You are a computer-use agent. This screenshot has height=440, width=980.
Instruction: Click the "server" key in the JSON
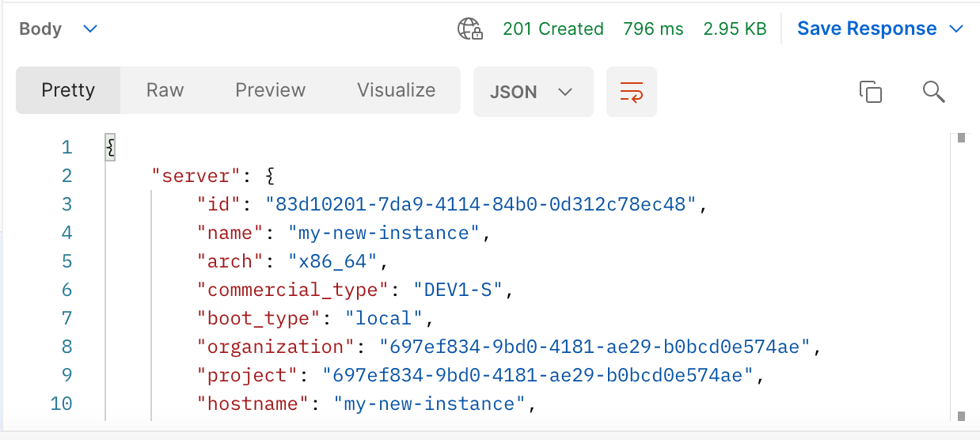click(191, 176)
